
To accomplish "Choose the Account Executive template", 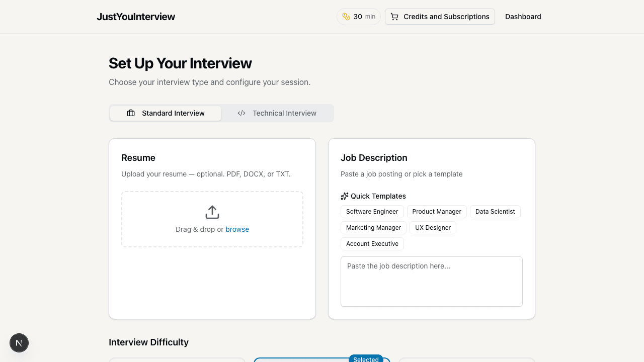I will [372, 244].
